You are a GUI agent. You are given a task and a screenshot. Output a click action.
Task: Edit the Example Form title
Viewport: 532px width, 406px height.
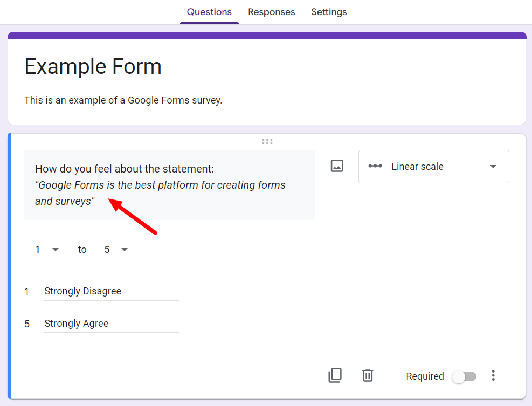(x=93, y=66)
